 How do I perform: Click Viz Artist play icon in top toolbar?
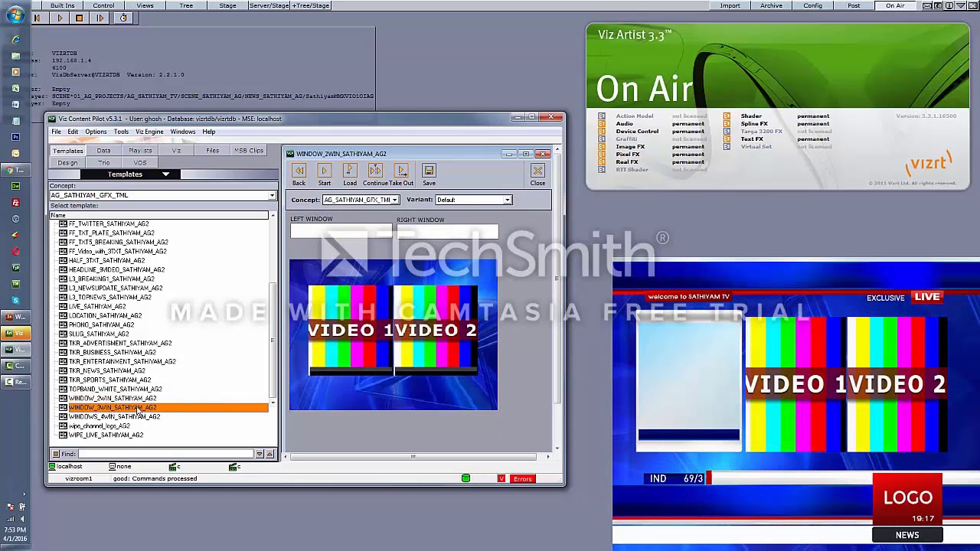click(x=59, y=18)
